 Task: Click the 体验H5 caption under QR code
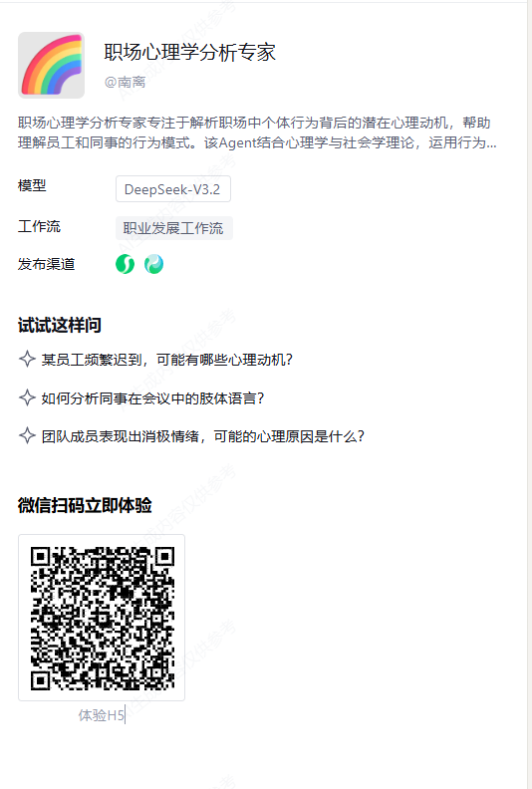(x=102, y=715)
